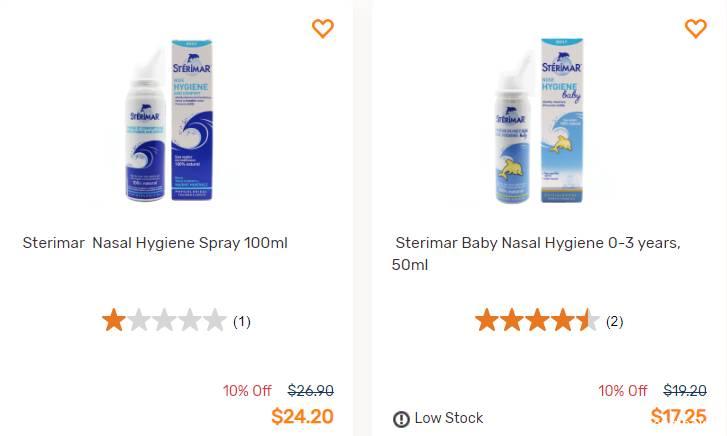Open Sterimar Nasal Hygiene Spray product image

click(179, 120)
